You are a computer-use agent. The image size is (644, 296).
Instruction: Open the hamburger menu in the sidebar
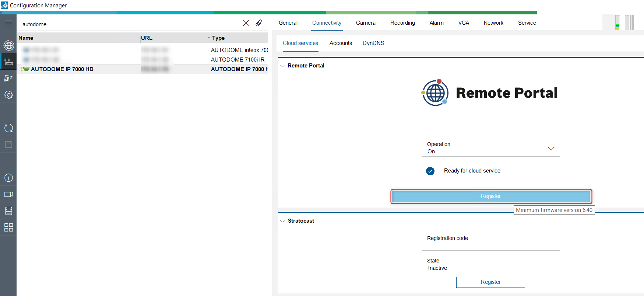8,23
